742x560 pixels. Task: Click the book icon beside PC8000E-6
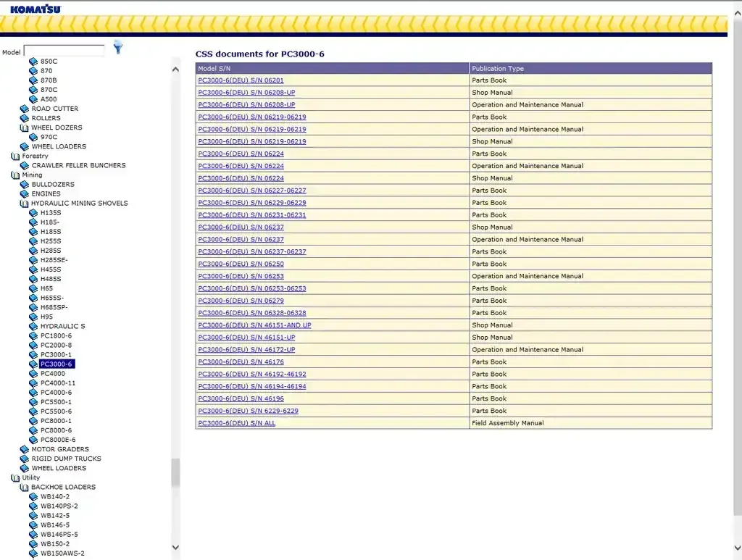(x=33, y=440)
